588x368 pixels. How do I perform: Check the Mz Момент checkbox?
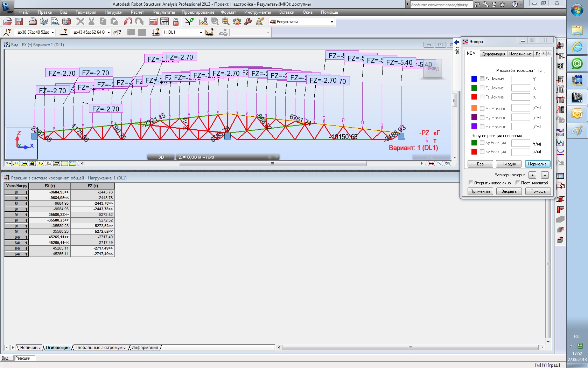click(482, 127)
